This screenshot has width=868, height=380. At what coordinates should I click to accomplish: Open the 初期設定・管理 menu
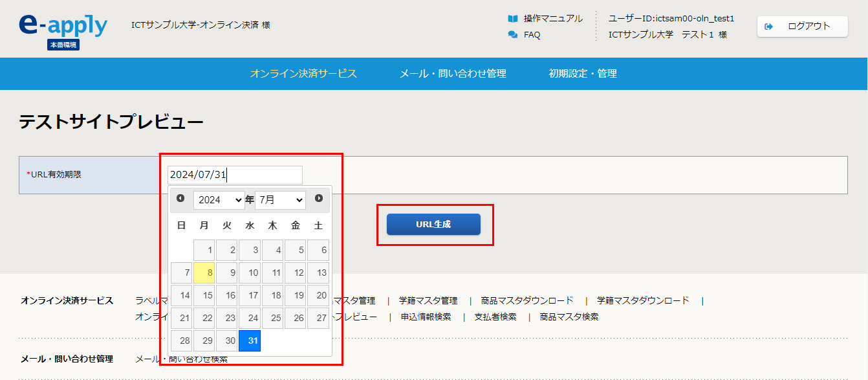(583, 74)
